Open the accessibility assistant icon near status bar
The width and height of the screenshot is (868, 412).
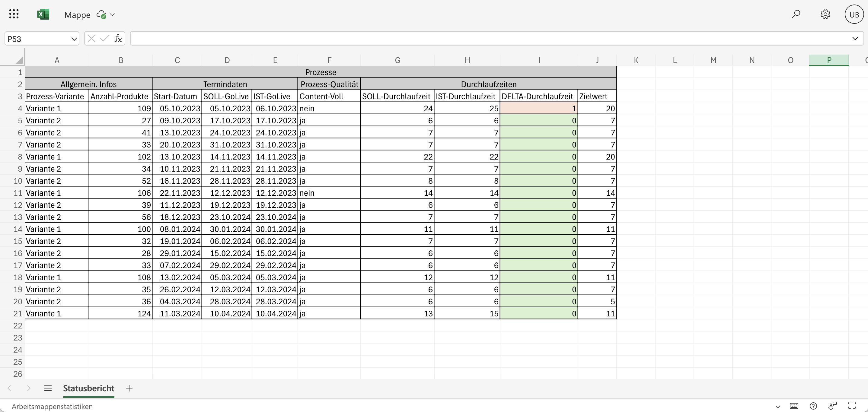(x=832, y=406)
